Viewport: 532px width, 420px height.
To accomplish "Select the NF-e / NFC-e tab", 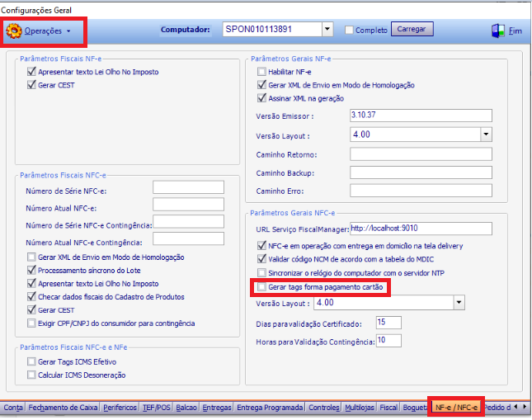I will click(456, 407).
